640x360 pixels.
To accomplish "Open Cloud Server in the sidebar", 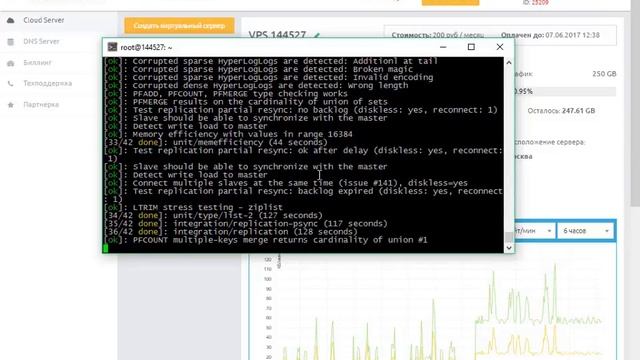I will tap(43, 20).
